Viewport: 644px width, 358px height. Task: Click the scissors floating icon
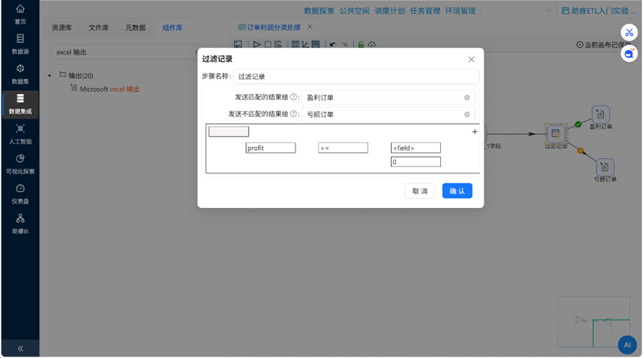[629, 32]
